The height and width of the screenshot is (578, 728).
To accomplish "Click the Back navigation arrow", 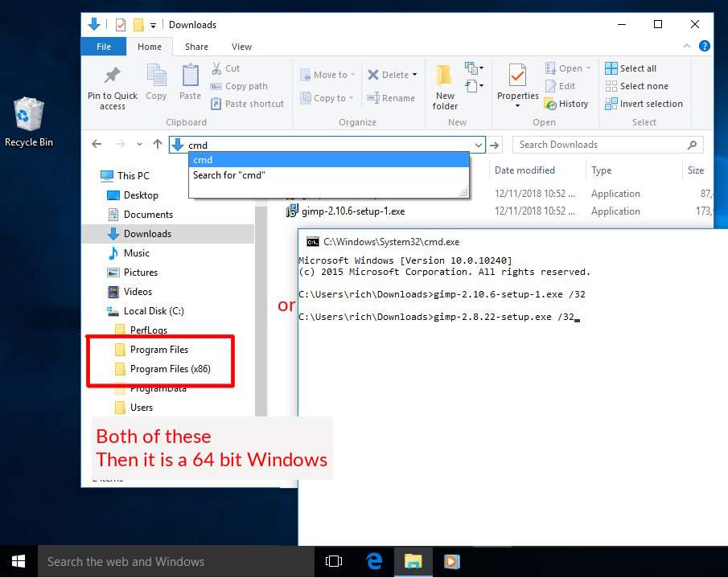I will click(x=97, y=144).
